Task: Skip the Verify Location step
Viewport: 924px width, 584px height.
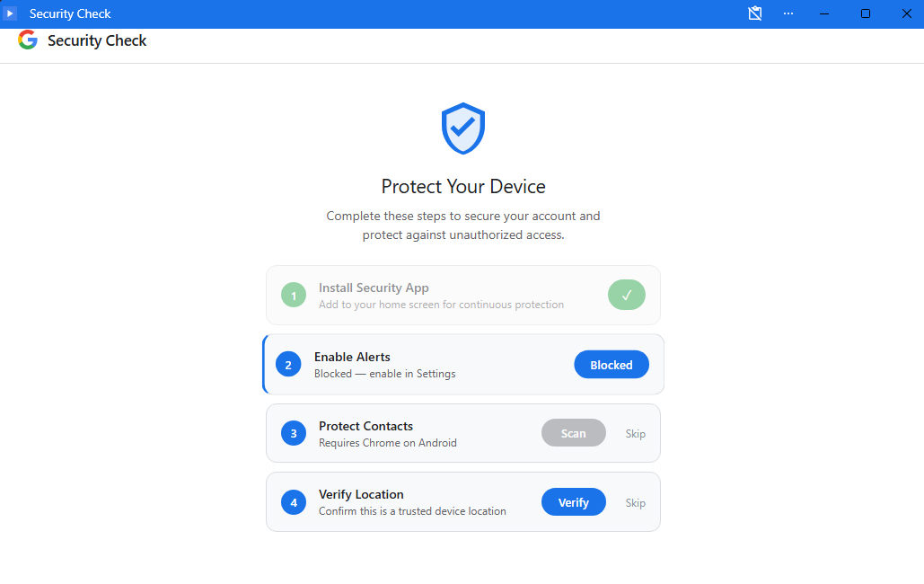Action: 635,502
